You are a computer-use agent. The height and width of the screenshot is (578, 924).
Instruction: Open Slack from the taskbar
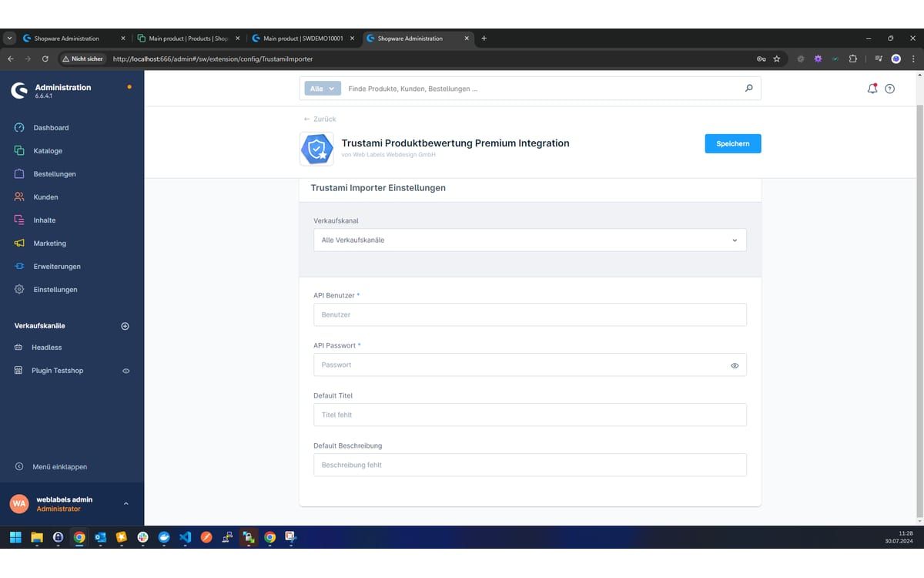pyautogui.click(x=142, y=537)
